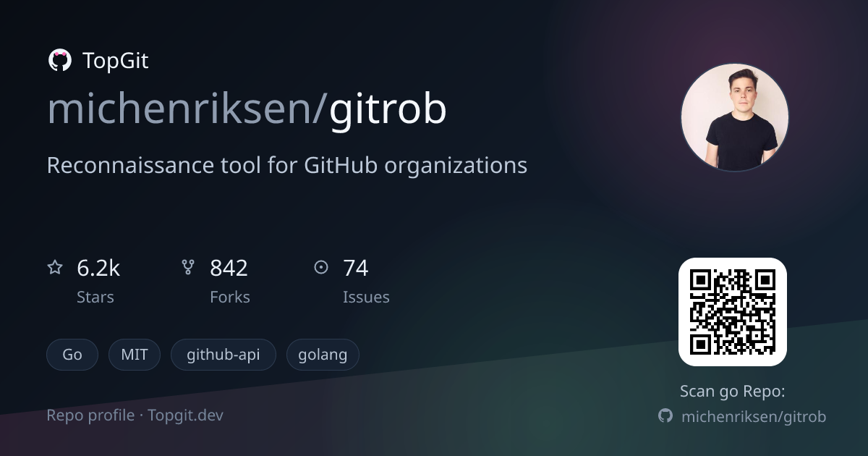Click the Forks label
868x456 pixels.
click(230, 297)
